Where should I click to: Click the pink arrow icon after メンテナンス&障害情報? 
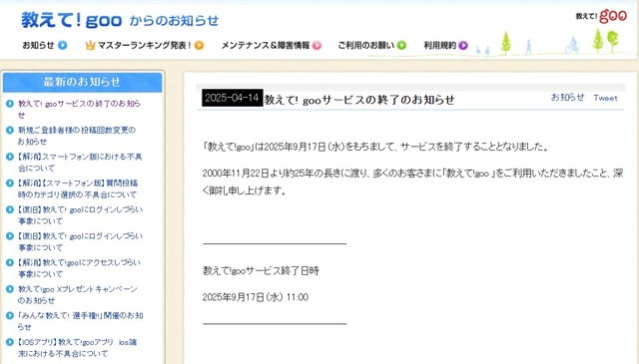pos(317,45)
